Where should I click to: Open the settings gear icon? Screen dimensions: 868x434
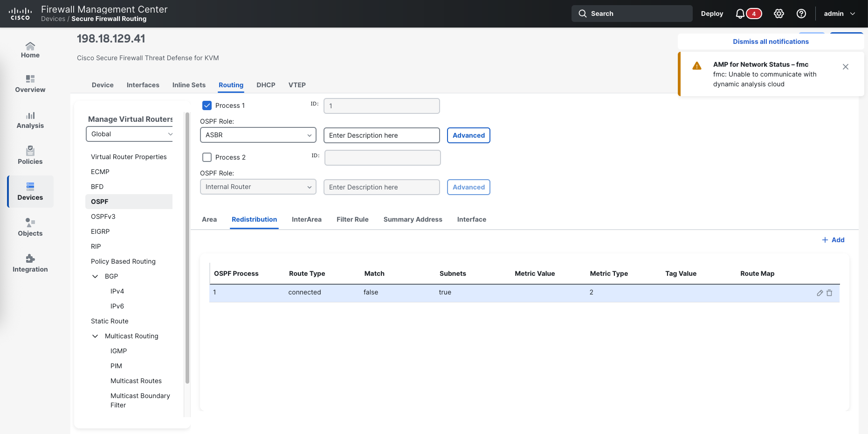point(778,14)
